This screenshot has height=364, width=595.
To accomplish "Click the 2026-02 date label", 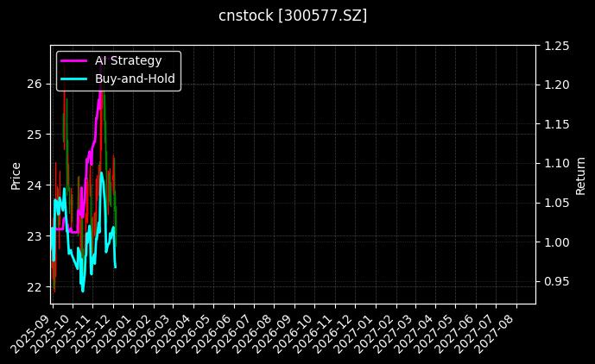I will pyautogui.click(x=130, y=334).
